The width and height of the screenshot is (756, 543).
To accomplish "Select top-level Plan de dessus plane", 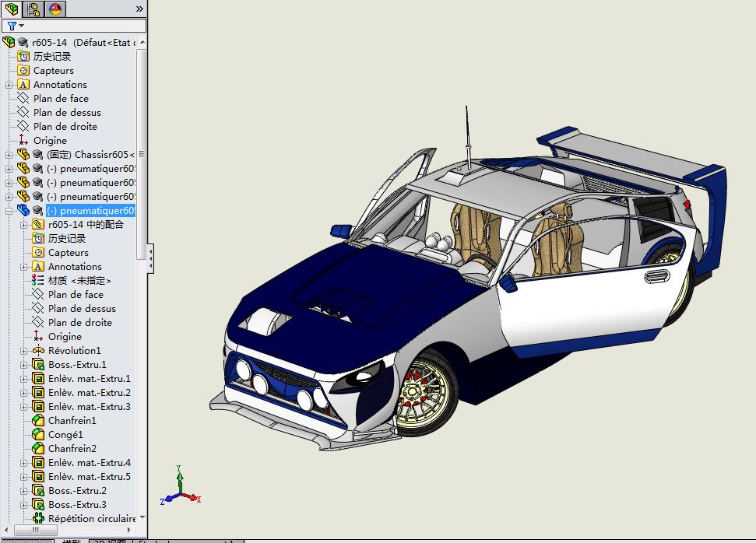I will (x=67, y=113).
